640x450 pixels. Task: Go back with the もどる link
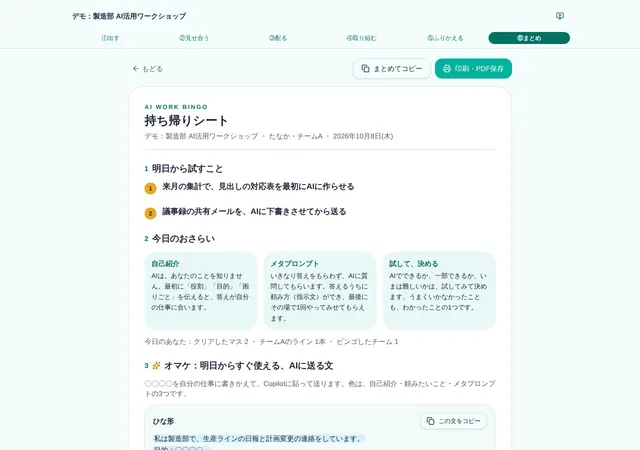coord(148,69)
